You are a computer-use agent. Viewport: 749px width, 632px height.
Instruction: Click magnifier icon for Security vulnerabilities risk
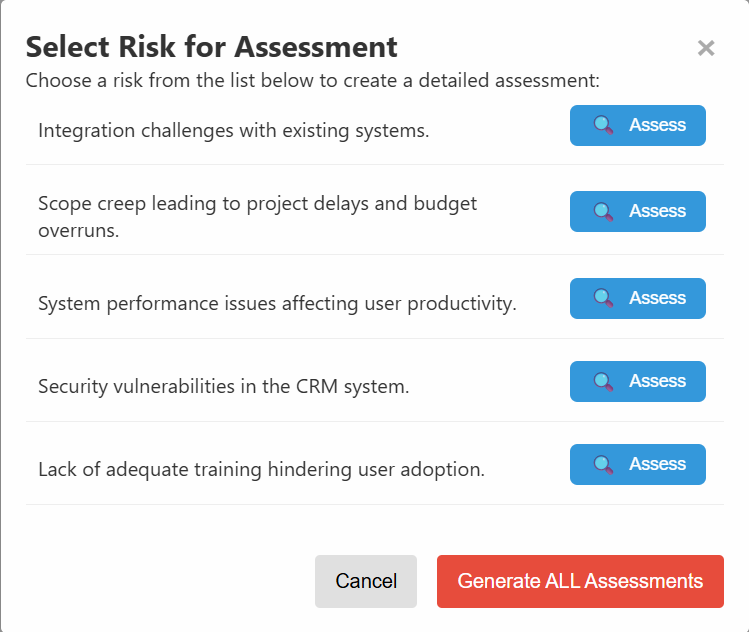pos(603,382)
